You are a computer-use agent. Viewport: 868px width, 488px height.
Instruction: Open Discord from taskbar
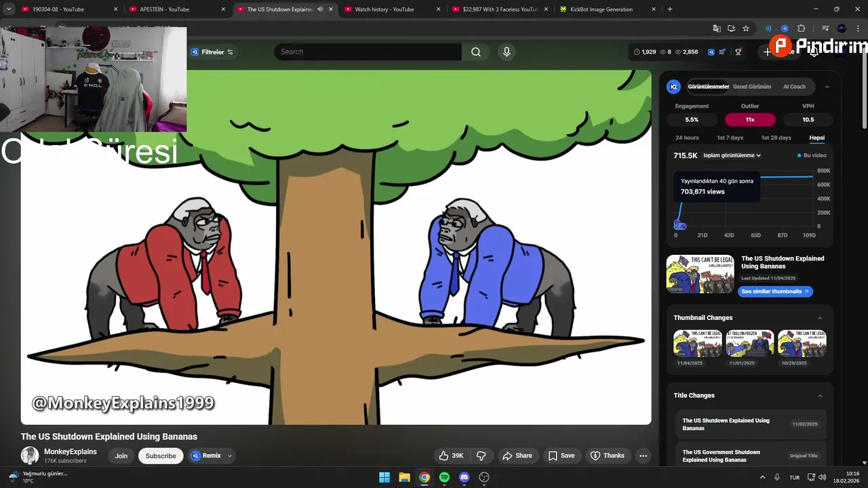tap(464, 477)
